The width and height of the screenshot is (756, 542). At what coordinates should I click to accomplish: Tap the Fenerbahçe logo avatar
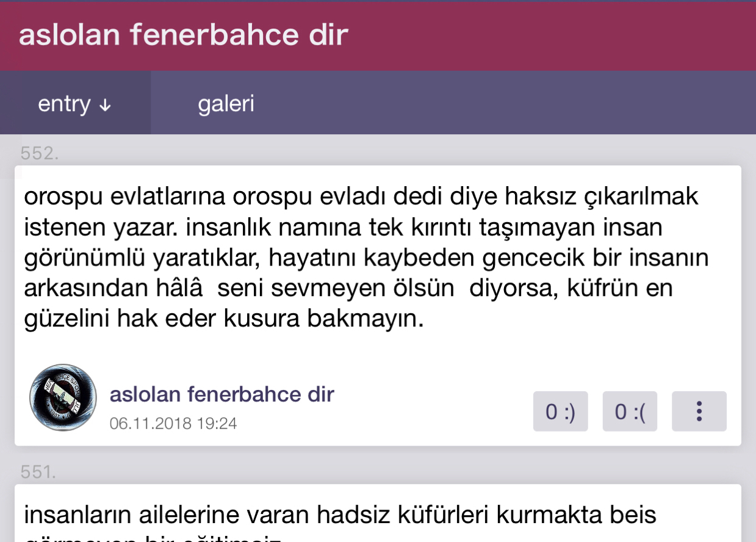tap(63, 398)
